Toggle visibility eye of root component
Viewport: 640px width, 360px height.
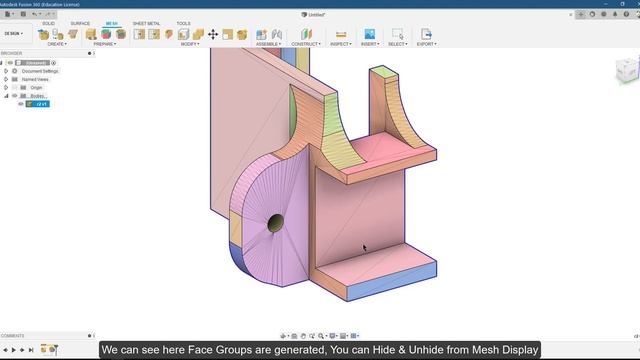click(10, 63)
